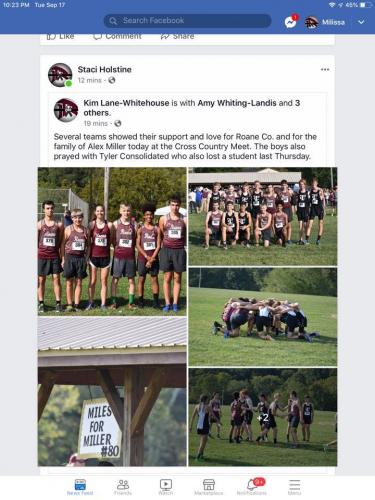375x500 pixels.
Task: Click Staci Holstine's profile picture
Action: (60, 75)
